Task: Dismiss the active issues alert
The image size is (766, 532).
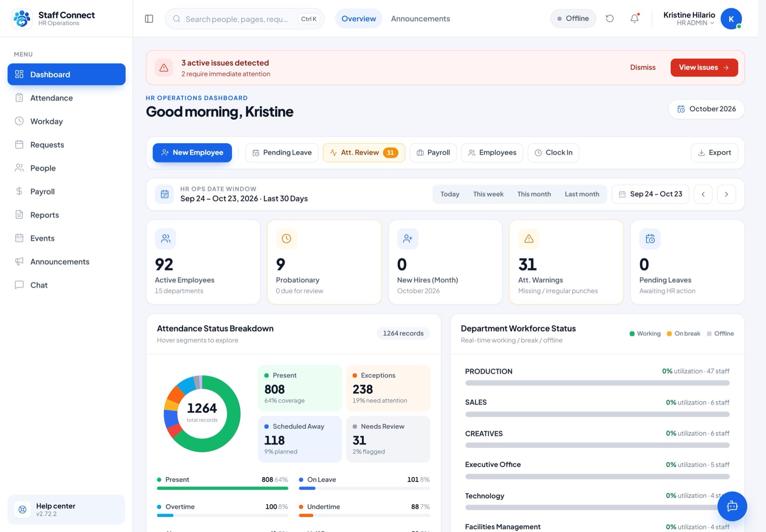Action: click(x=642, y=68)
